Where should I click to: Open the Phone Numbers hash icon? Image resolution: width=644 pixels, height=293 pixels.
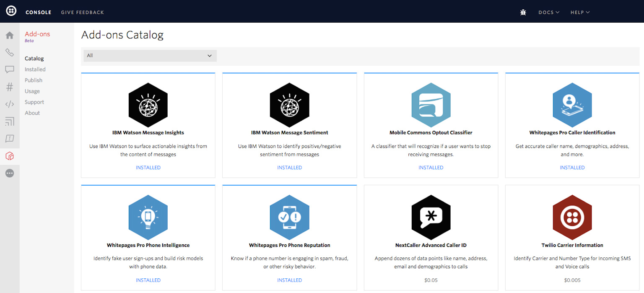pos(10,87)
